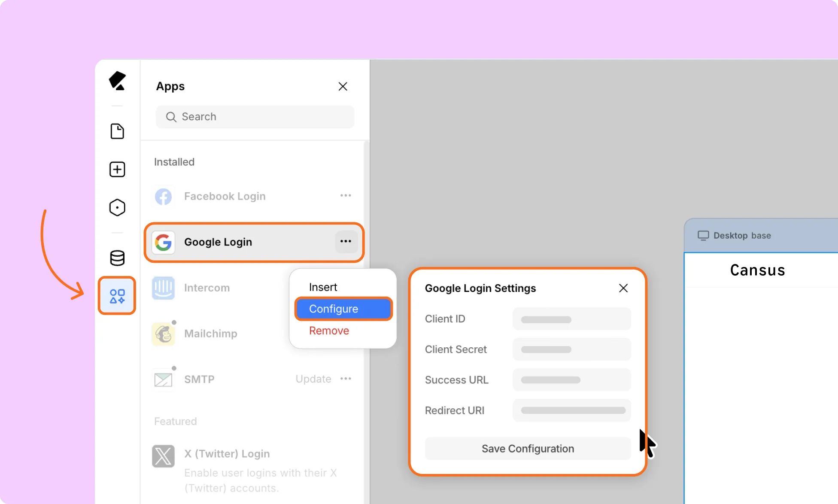
Task: Click the Search field in the Apps panel
Action: coord(255,117)
